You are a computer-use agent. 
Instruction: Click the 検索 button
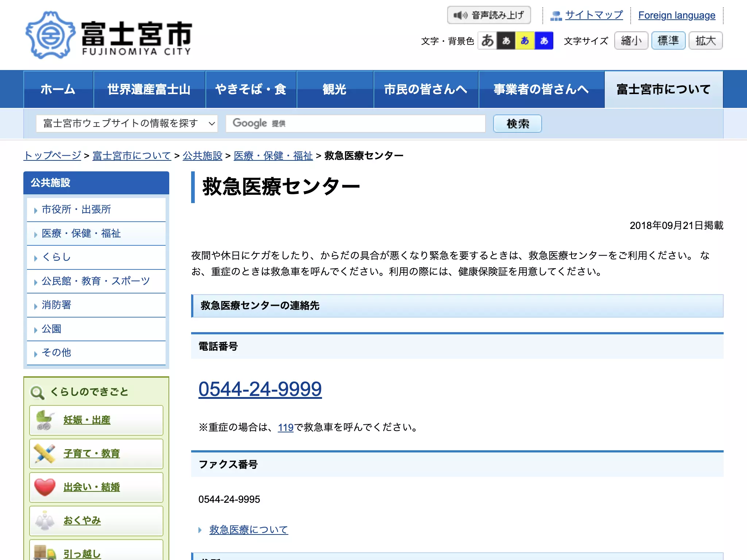[x=517, y=124]
